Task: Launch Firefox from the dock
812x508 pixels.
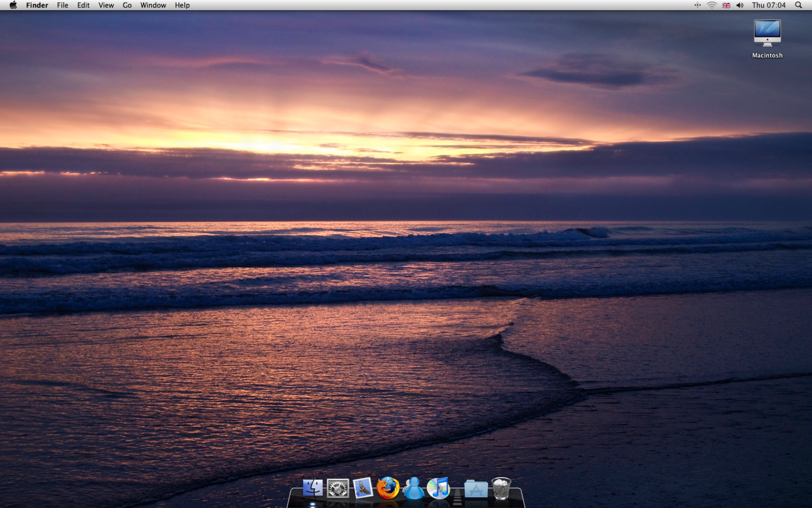Action: coord(388,488)
